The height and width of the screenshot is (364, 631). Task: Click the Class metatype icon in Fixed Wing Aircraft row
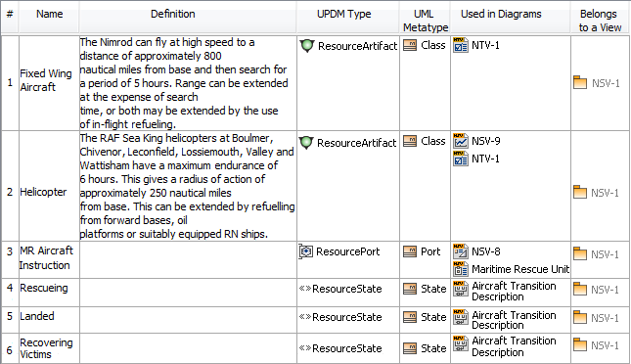click(410, 45)
